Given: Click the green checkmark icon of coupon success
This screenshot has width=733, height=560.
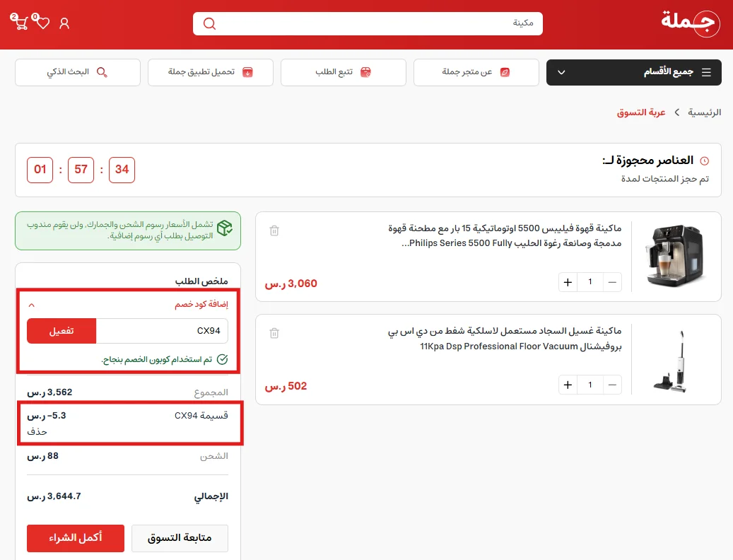Looking at the screenshot, I should point(223,359).
